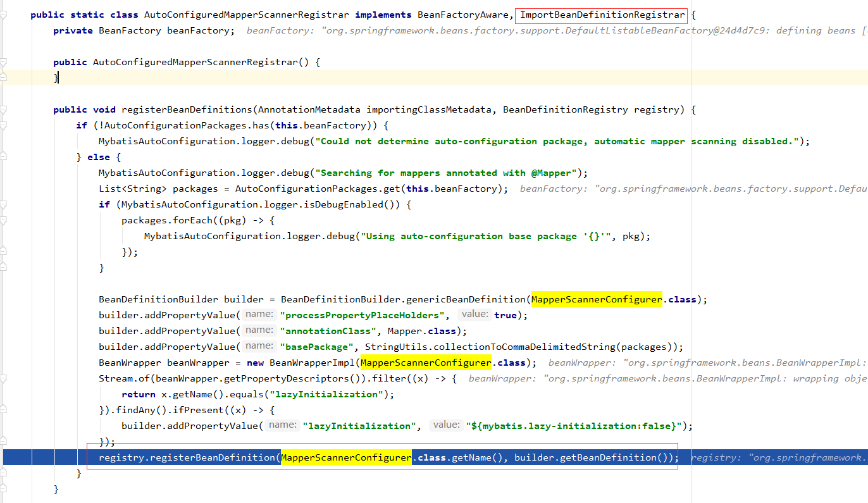Collapse the isDebugEnabled if-block fold marker
868x503 pixels.
tap(4, 204)
